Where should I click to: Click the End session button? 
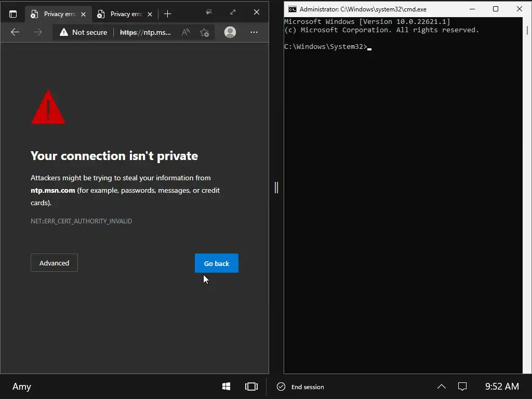[301, 387]
